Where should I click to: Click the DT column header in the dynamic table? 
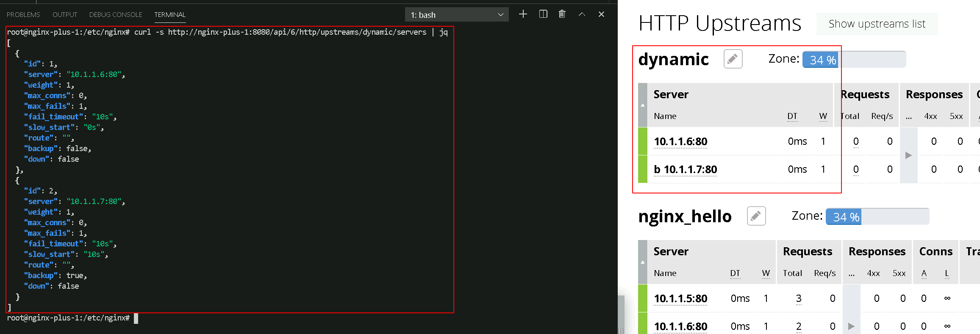(792, 116)
